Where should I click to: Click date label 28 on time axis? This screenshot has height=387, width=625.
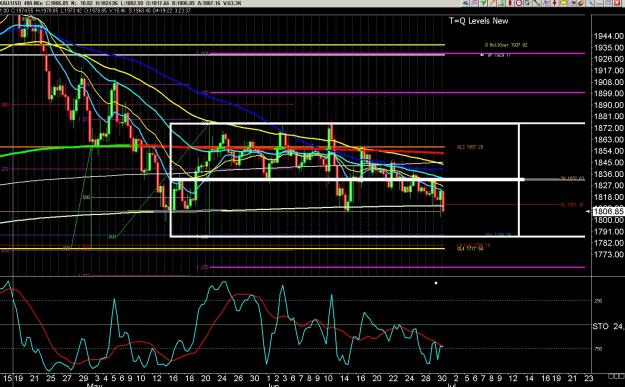[x=426, y=378]
